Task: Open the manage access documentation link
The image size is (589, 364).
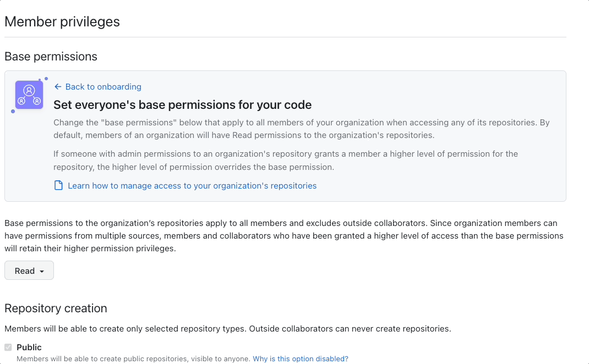Action: (x=192, y=185)
